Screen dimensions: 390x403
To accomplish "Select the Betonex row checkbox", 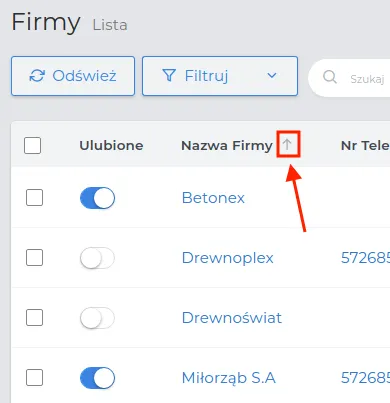I will (35, 198).
